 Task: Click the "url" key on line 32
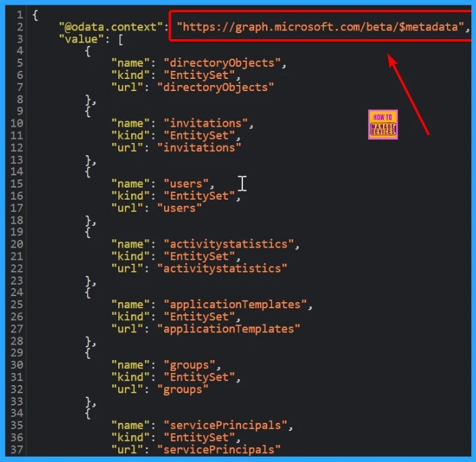tap(127, 389)
